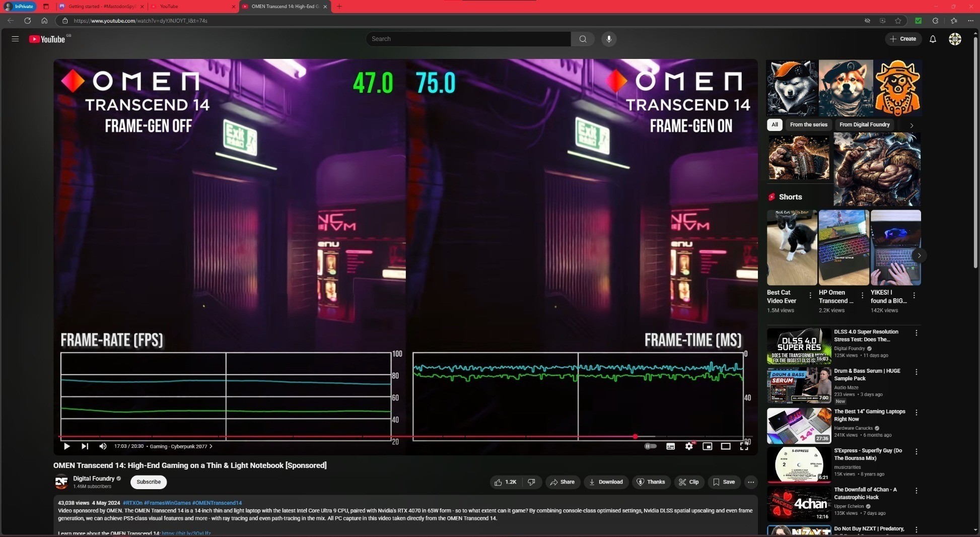This screenshot has width=980, height=537.
Task: Open options for Best Cat Video Ever short
Action: click(810, 295)
